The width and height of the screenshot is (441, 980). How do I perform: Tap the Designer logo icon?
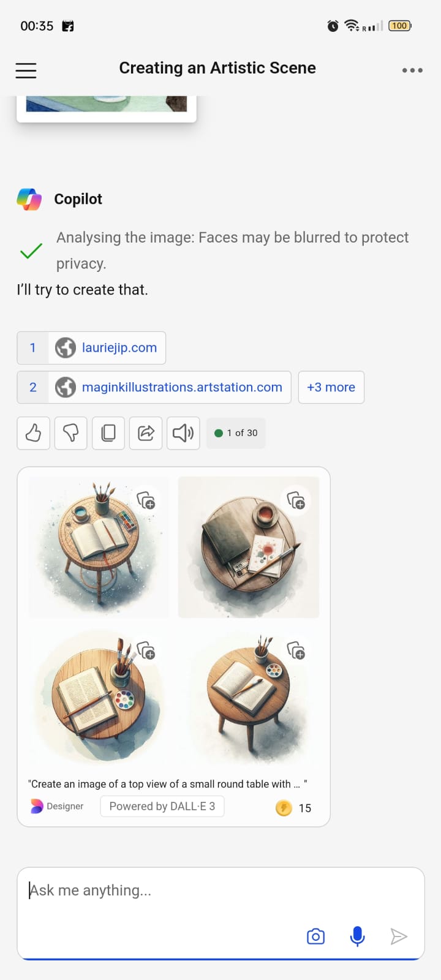pos(37,807)
